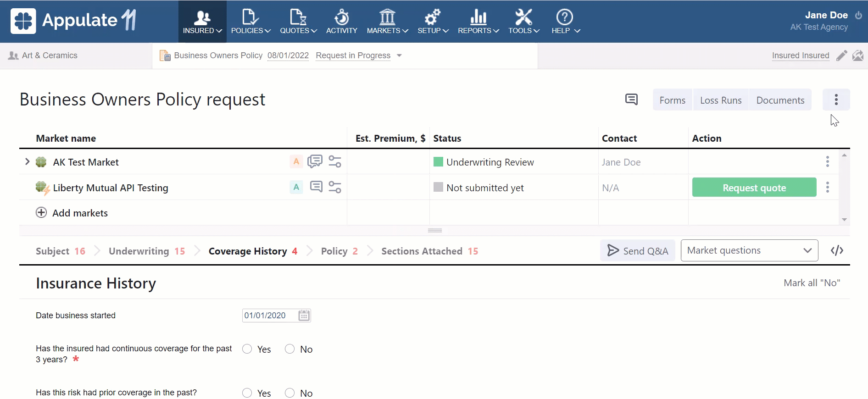Screen dimensions: 868x399
Task: Click the power logout icon
Action: 859,15
